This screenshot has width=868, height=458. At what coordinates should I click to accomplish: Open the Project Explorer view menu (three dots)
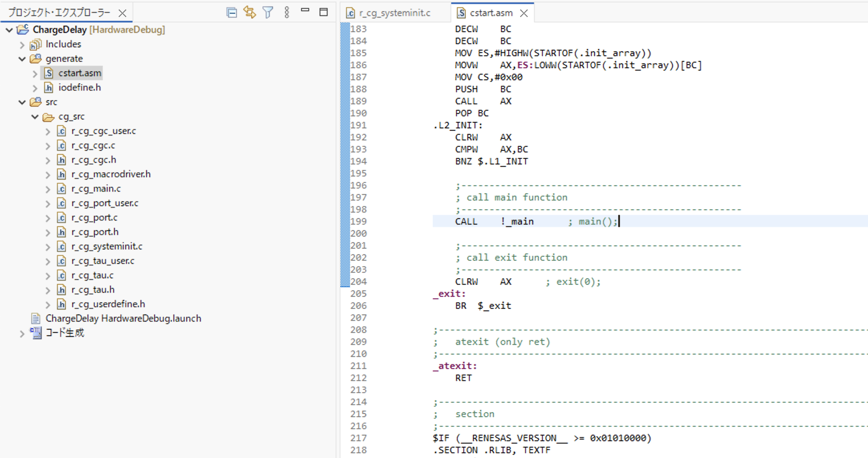coord(287,12)
